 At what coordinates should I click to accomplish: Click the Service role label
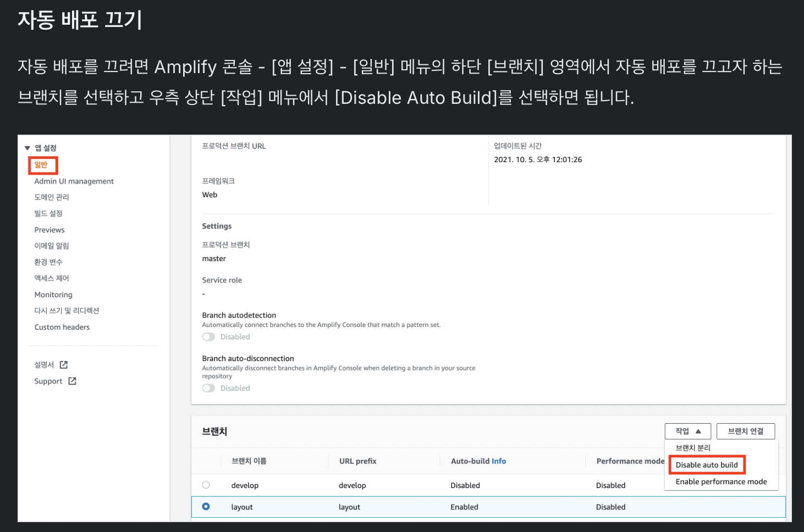click(x=222, y=280)
